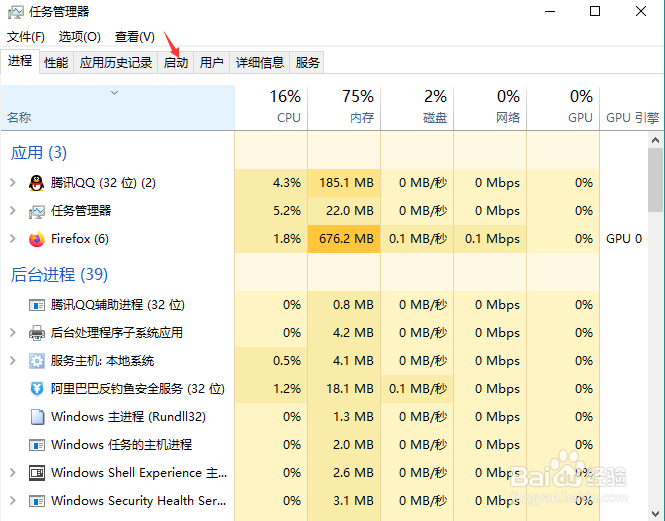The width and height of the screenshot is (665, 521).
Task: Select the Firefox (6) process name
Action: tap(80, 239)
